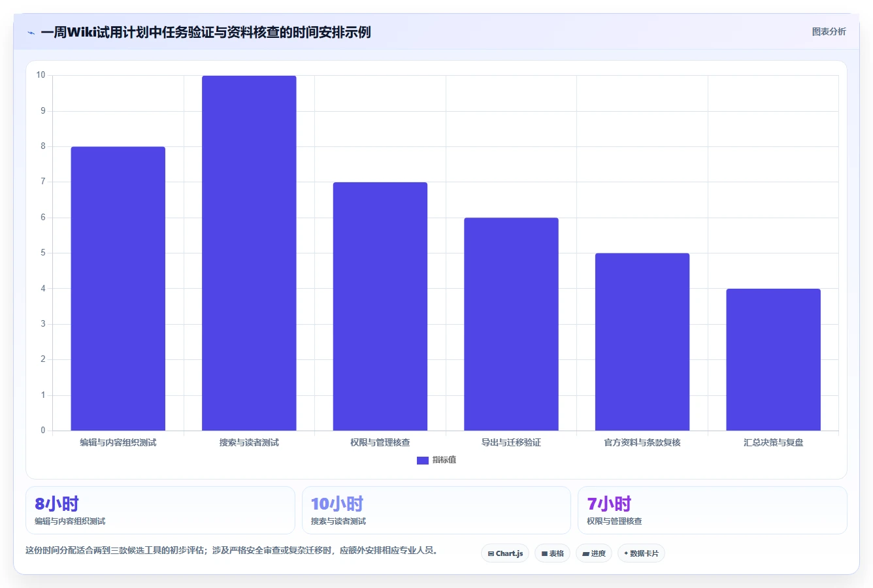873x588 pixels.
Task: Click the 汇总决策与复盘 bar in chart
Action: tap(773, 360)
